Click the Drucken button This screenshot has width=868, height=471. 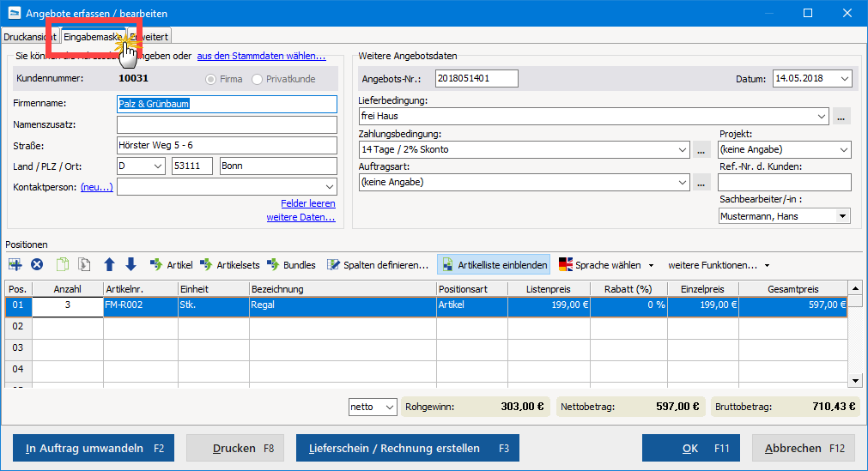pos(234,448)
